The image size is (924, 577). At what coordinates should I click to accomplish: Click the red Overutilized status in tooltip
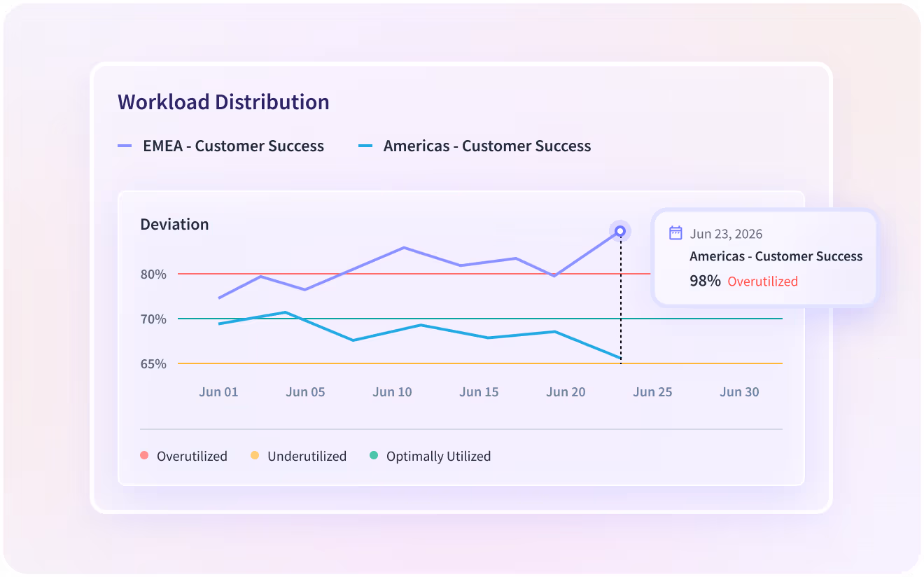coord(763,281)
